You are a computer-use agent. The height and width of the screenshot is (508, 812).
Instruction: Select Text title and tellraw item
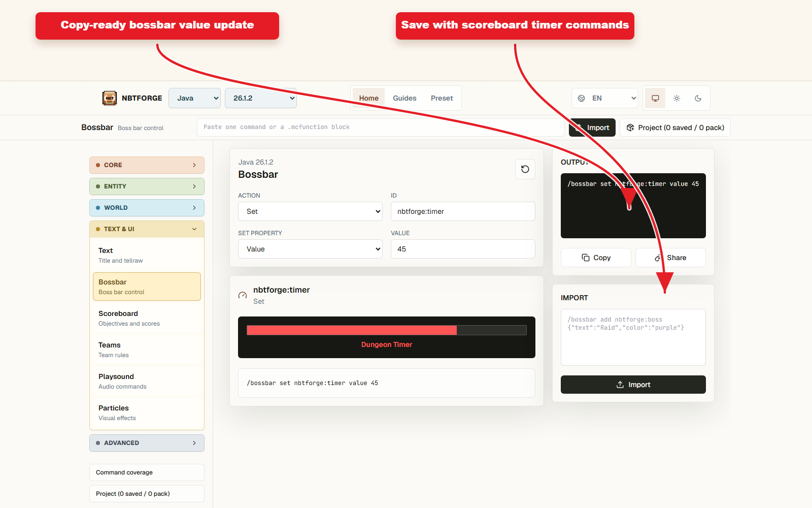point(147,255)
